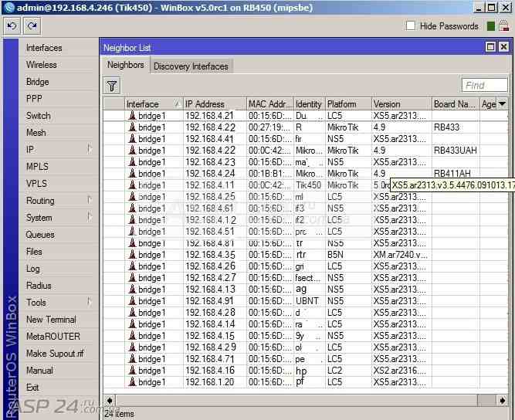
Task: Click the bridge1 icon on the 192.168.4.35 row
Action: coord(132,255)
